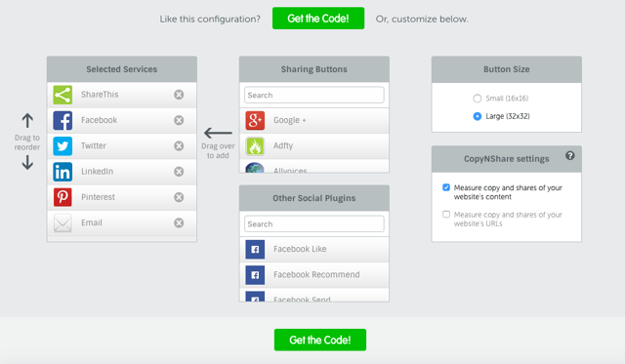The height and width of the screenshot is (364, 625).
Task: Select Large (32x32) button size
Action: [478, 116]
